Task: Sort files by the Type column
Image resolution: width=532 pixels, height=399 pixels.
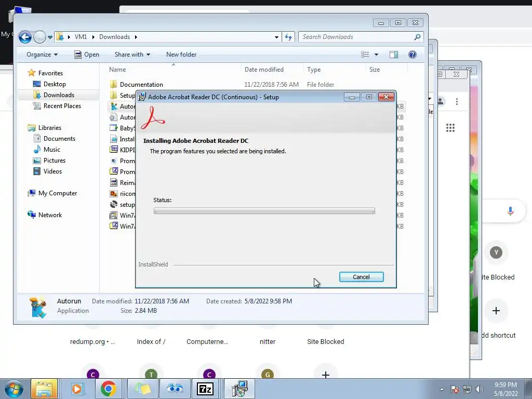Action: 314,70
